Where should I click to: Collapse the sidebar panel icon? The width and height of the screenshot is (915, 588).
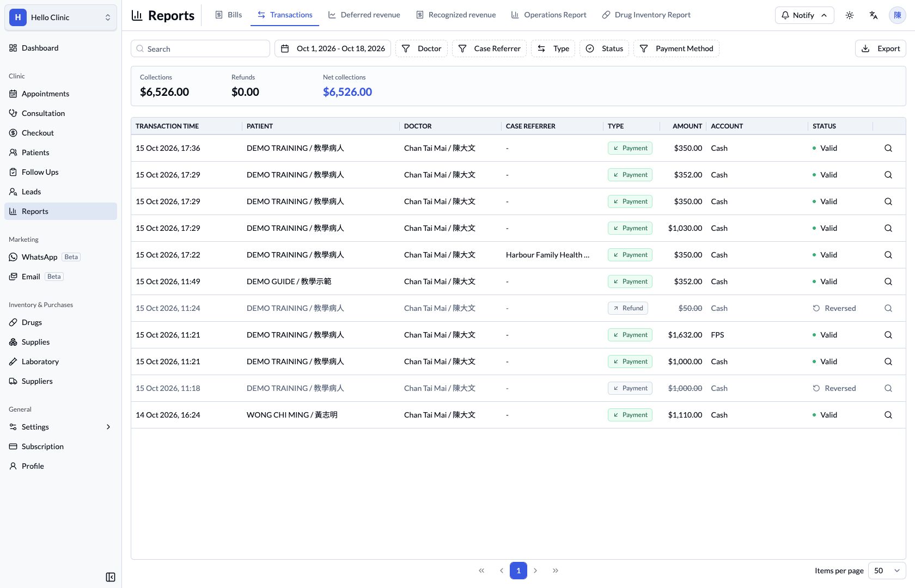[111, 577]
